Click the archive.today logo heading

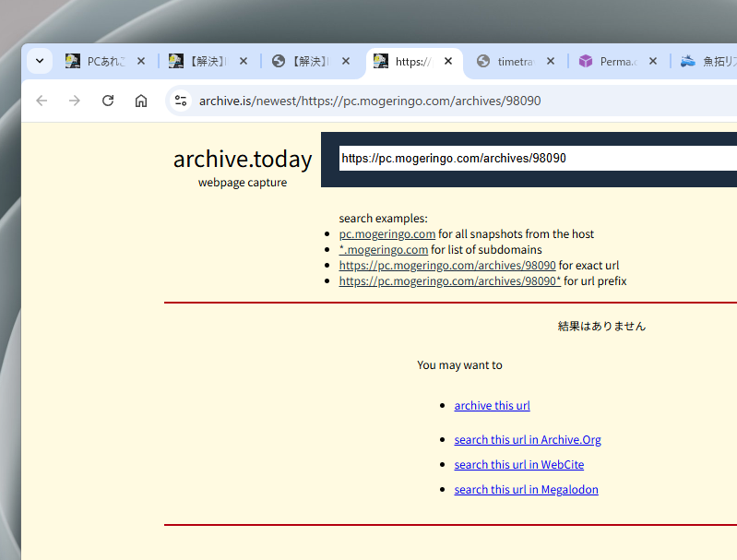click(x=243, y=159)
